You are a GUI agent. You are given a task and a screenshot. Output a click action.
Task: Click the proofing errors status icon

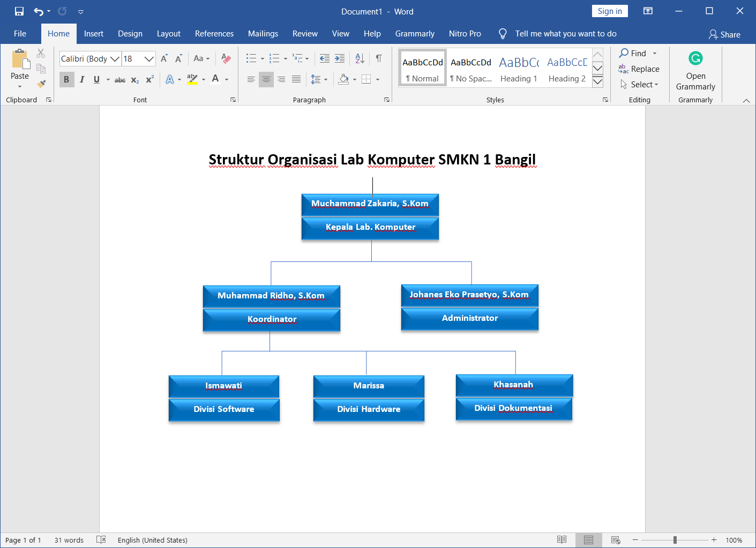[x=101, y=540]
